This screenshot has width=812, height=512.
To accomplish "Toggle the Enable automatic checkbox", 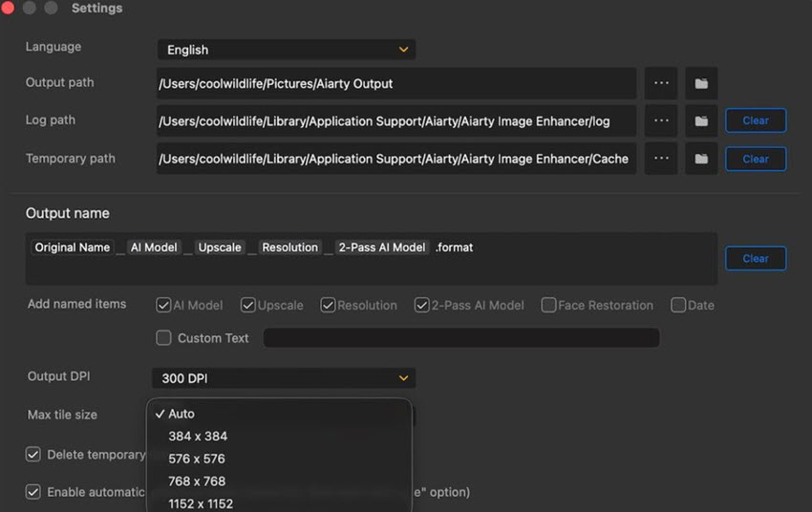I will point(33,492).
